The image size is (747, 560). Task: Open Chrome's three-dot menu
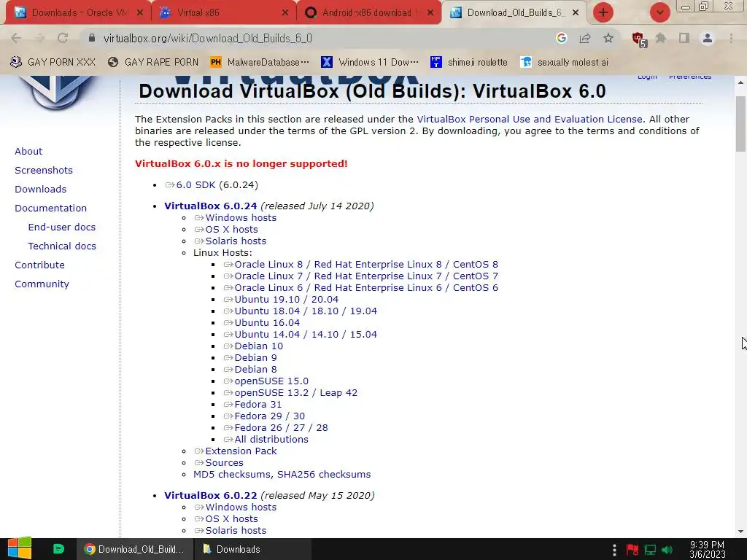731,38
